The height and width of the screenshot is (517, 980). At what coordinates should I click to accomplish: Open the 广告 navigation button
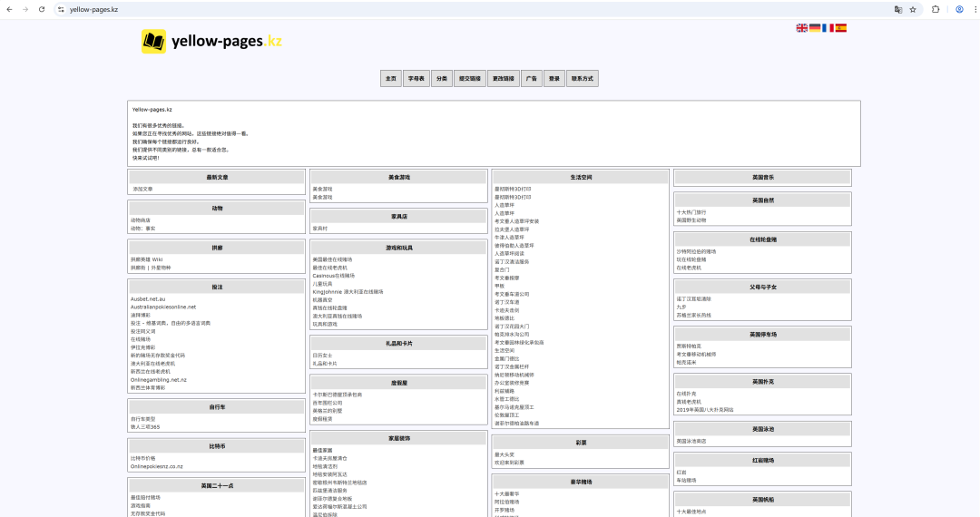531,79
